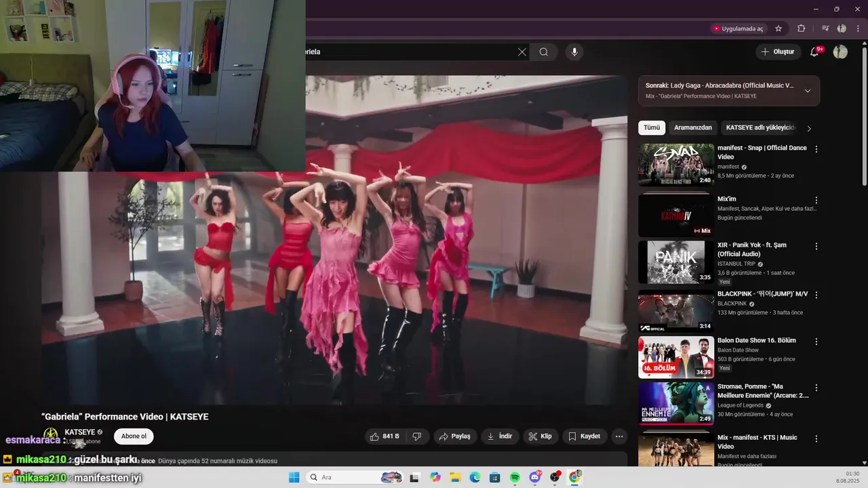Open the KATSEYE channel name link
Image resolution: width=868 pixels, height=488 pixels.
(80, 432)
